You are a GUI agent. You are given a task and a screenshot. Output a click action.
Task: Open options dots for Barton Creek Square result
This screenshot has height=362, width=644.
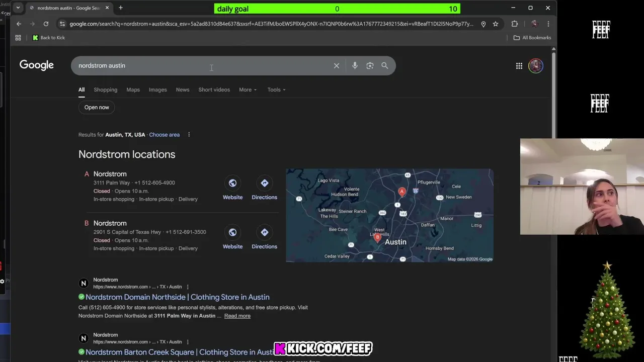[188, 342]
